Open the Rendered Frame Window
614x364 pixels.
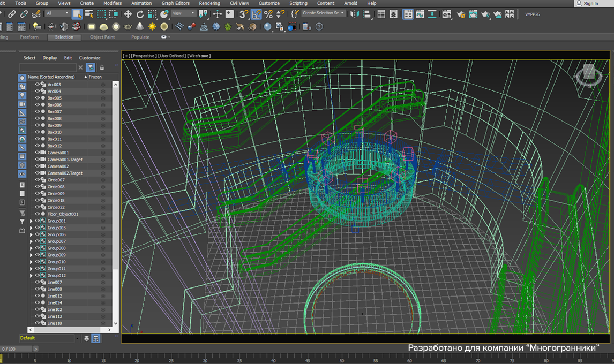pyautogui.click(x=473, y=14)
